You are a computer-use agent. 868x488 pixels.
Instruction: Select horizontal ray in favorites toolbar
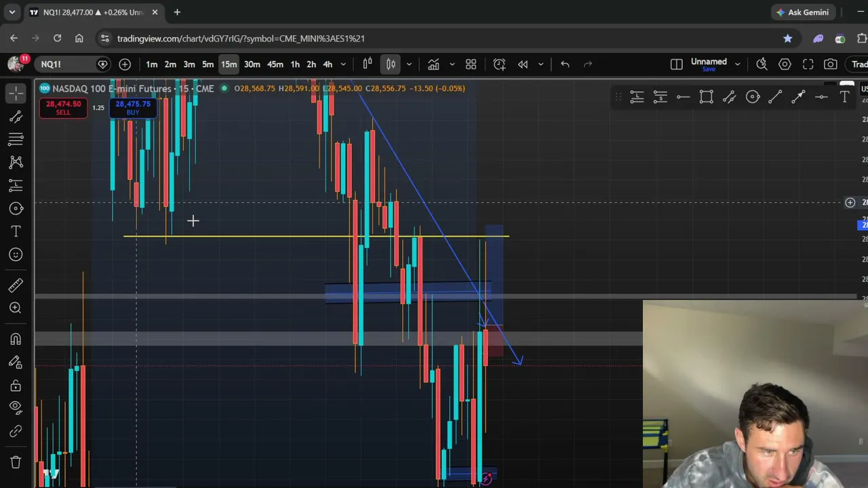pyautogui.click(x=683, y=98)
